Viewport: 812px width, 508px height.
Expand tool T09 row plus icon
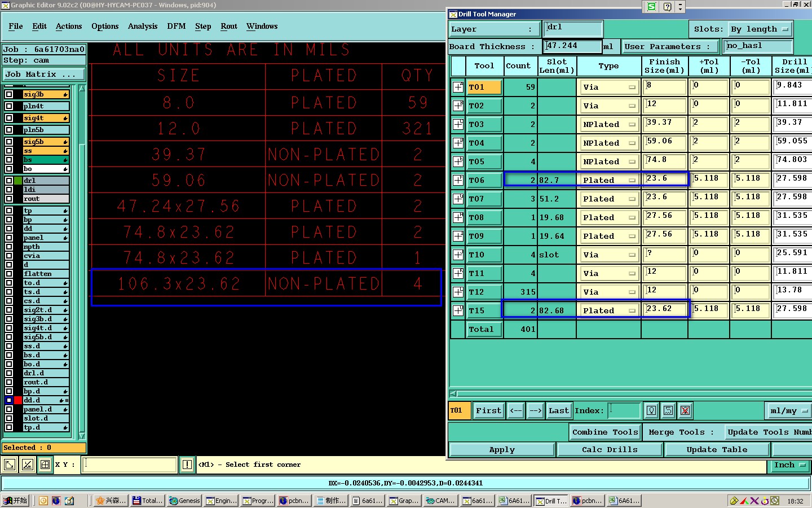point(458,236)
